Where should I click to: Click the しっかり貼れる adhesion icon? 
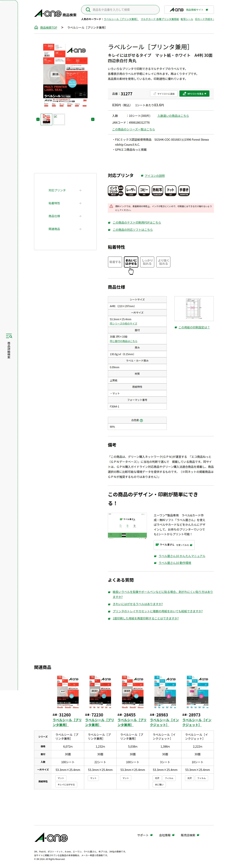pyautogui.click(x=147, y=262)
